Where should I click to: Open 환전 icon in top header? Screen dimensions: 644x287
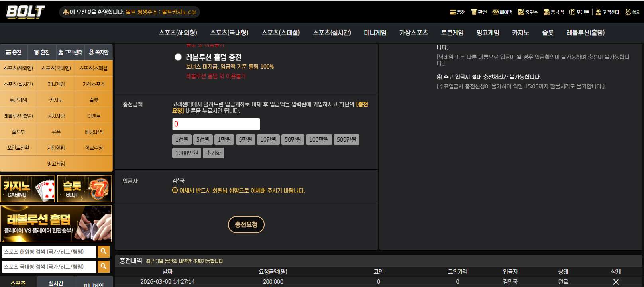click(x=474, y=12)
